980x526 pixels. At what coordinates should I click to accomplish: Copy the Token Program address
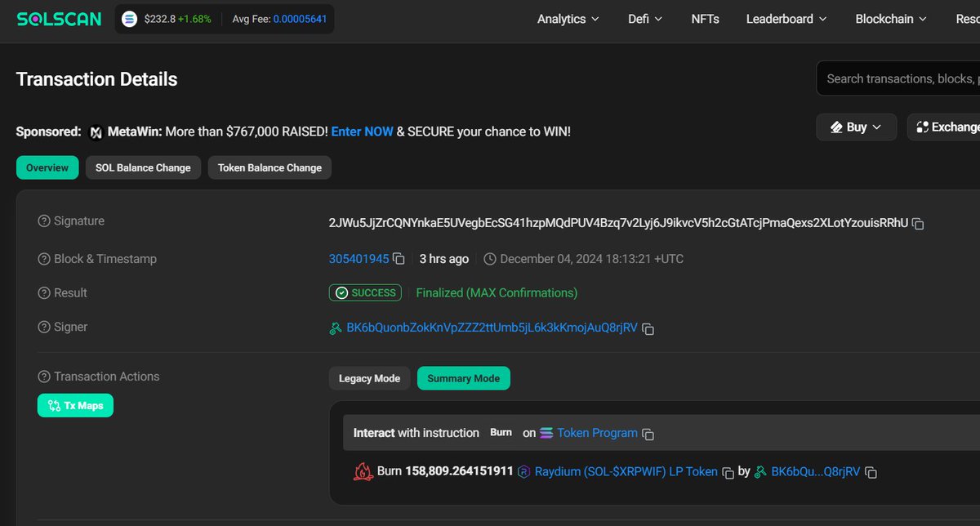[648, 434]
